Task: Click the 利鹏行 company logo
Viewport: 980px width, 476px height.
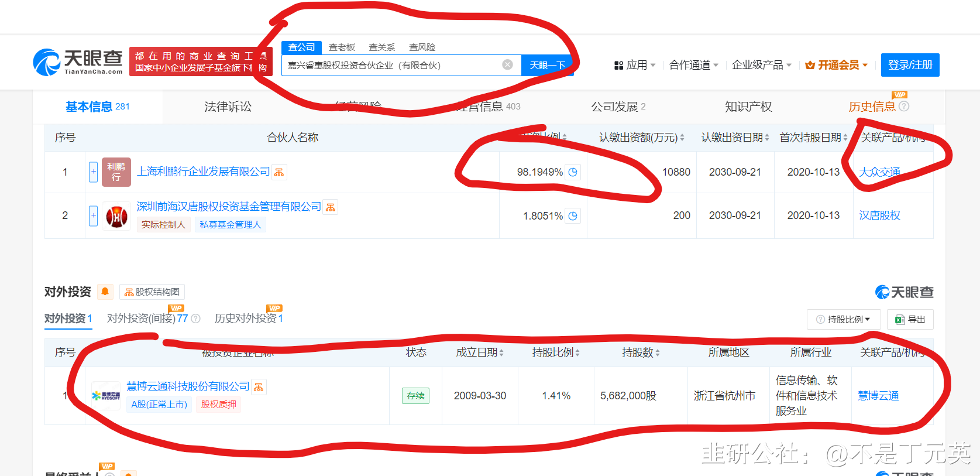Action: pos(116,172)
